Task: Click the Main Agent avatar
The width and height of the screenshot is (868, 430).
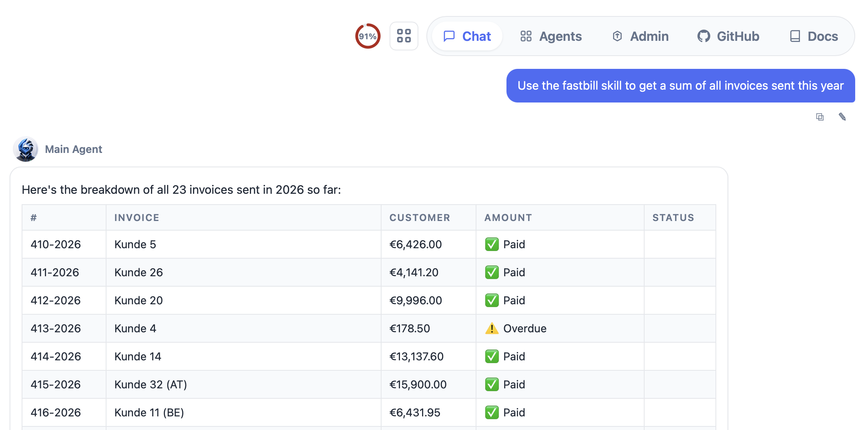Action: point(26,149)
